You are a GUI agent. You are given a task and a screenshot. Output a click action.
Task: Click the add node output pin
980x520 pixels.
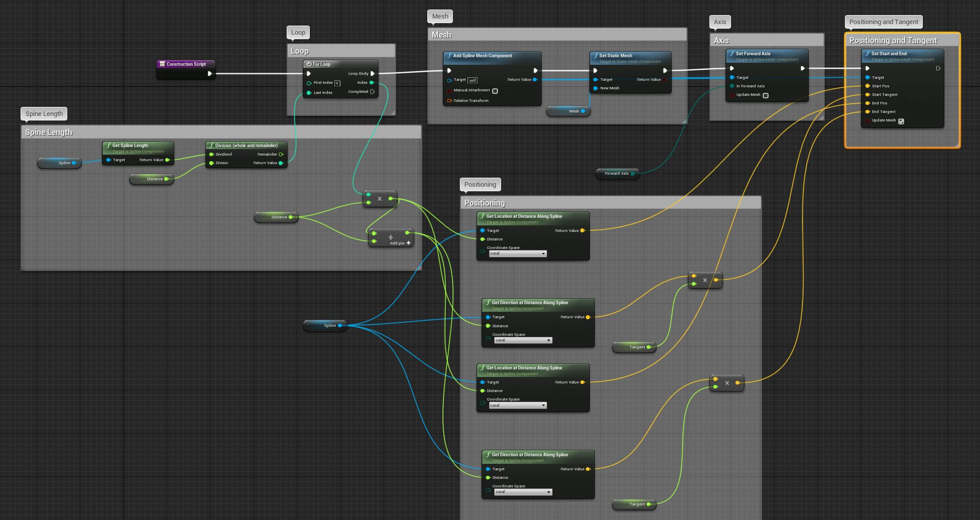click(x=407, y=233)
